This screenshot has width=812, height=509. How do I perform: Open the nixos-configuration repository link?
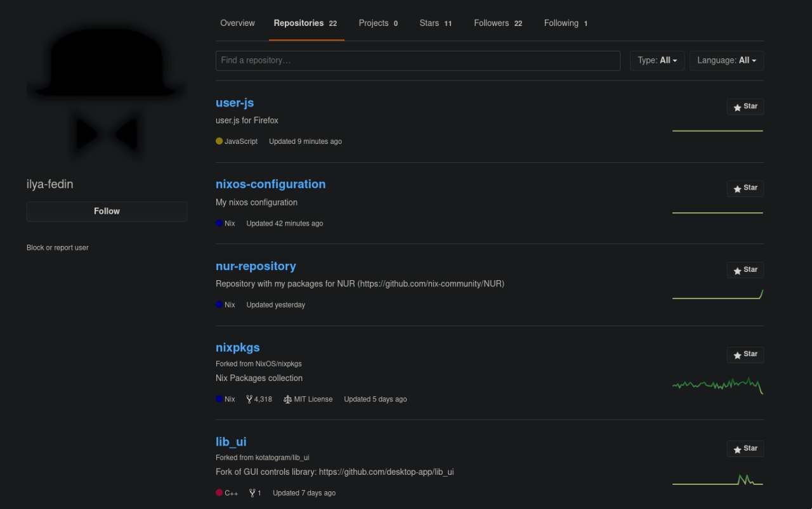point(271,184)
